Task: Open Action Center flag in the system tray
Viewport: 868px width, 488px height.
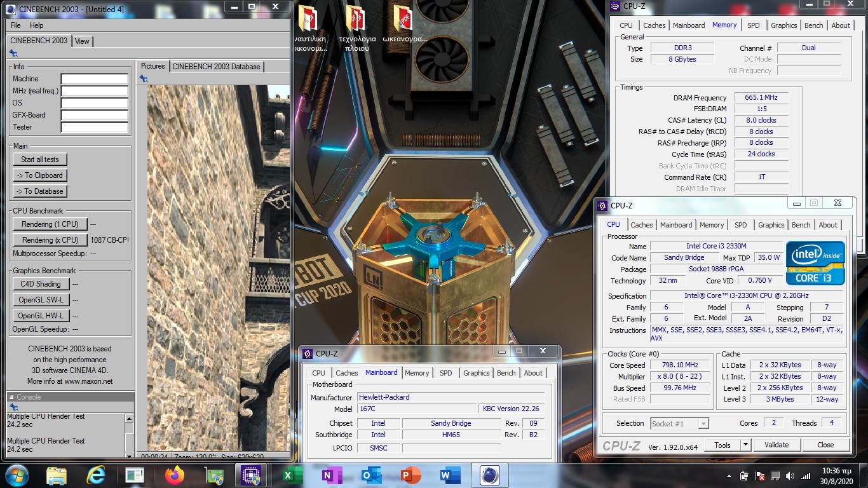Action: coord(759,475)
